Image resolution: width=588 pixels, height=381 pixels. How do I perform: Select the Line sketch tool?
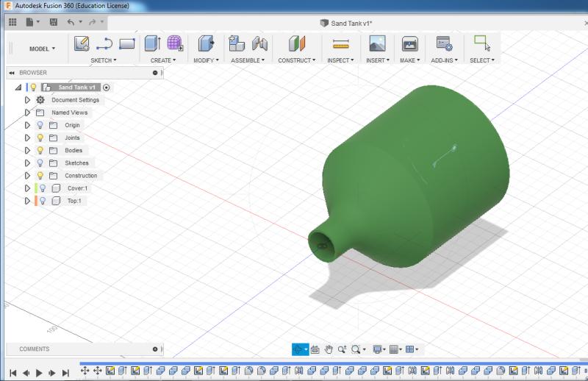[x=104, y=43]
